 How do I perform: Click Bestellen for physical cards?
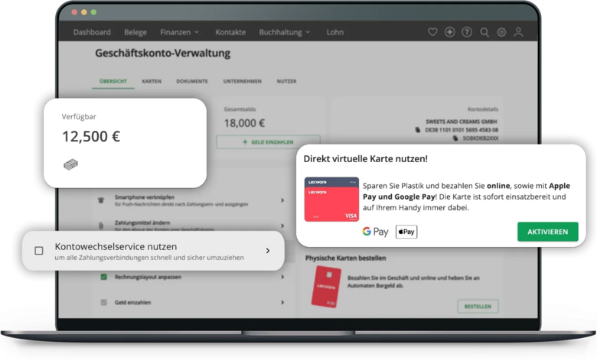click(x=478, y=306)
